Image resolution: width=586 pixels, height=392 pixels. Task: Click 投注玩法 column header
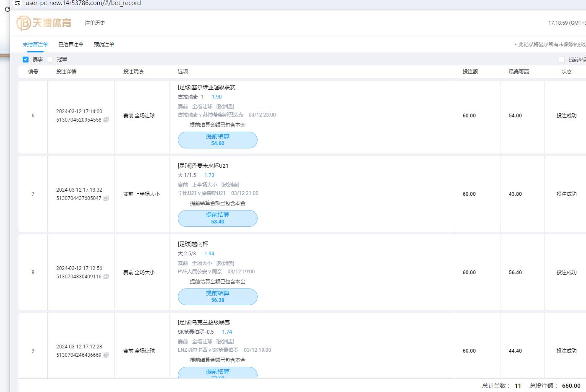point(133,72)
